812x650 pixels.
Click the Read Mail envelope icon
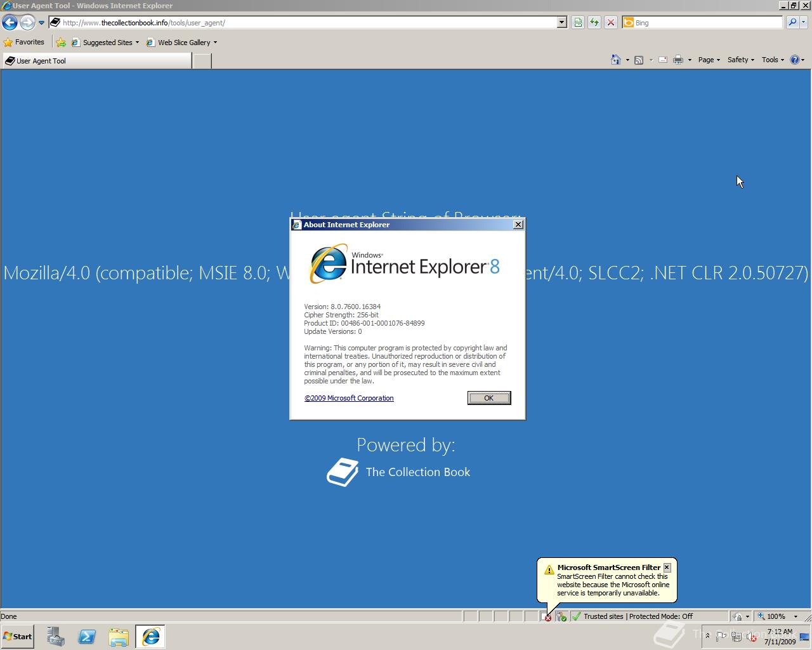pos(663,60)
